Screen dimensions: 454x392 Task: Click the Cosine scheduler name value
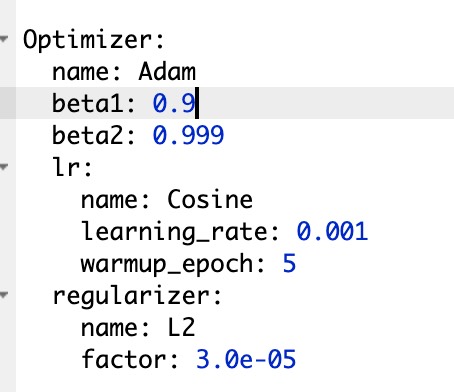pos(210,199)
